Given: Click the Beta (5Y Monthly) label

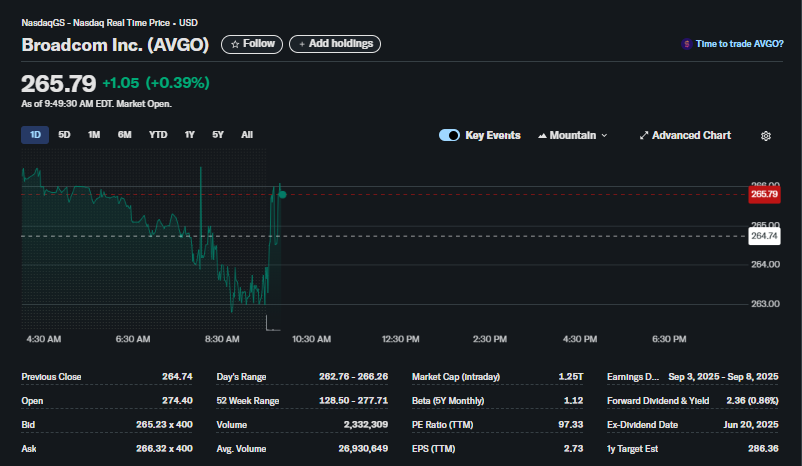Looking at the screenshot, I should pyautogui.click(x=448, y=401).
